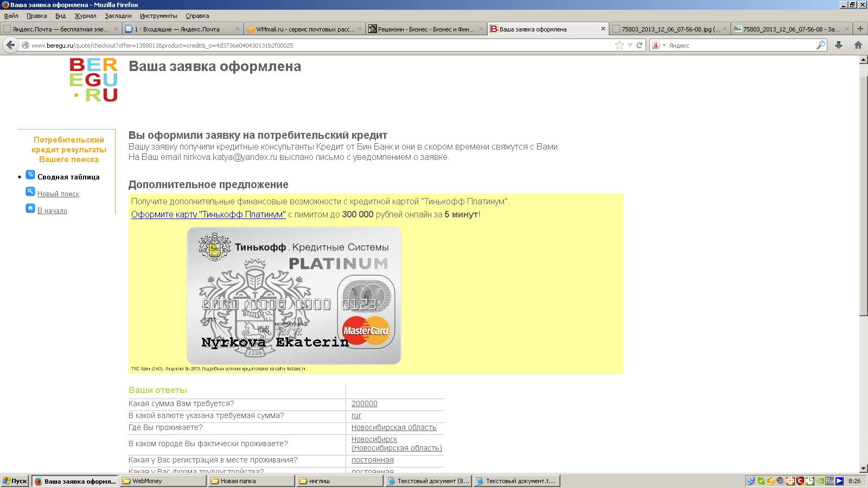Open the Закладки menu
This screenshot has width=868, height=488.
tap(118, 16)
